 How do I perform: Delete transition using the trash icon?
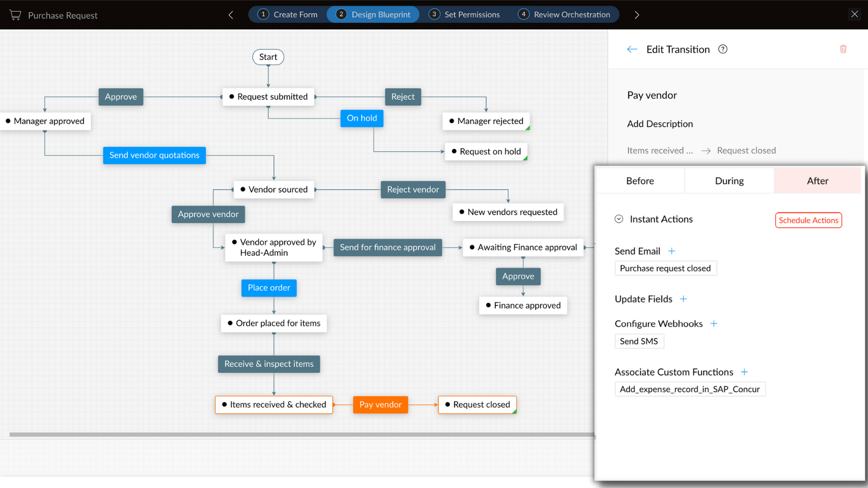(843, 49)
